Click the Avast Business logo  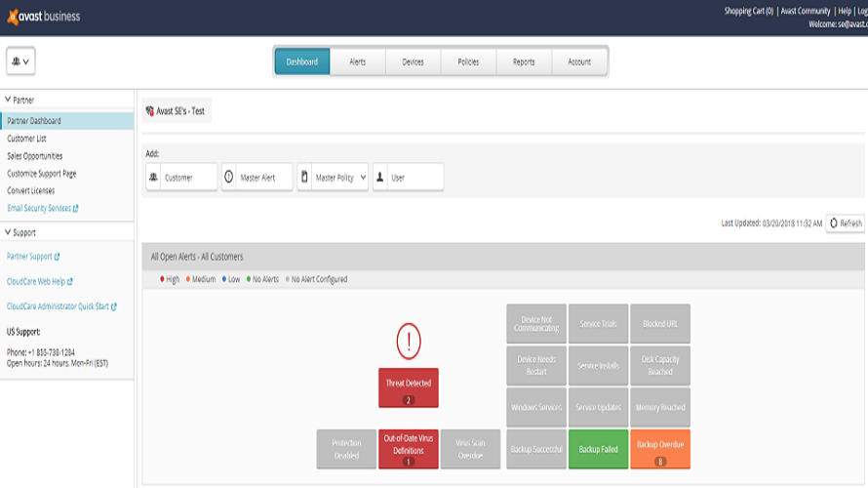pos(44,17)
